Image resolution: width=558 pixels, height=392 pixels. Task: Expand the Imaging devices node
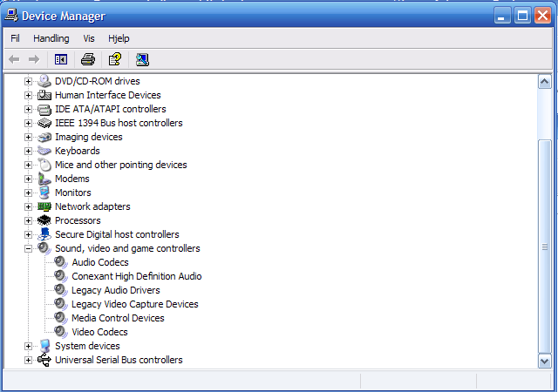click(x=28, y=138)
